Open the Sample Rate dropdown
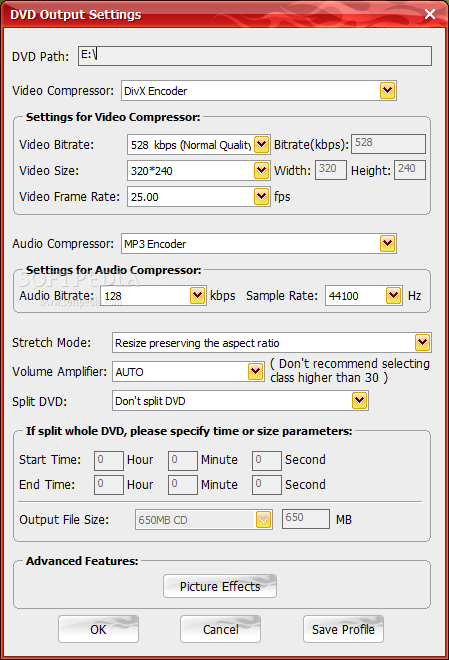449x660 pixels. click(x=364, y=295)
